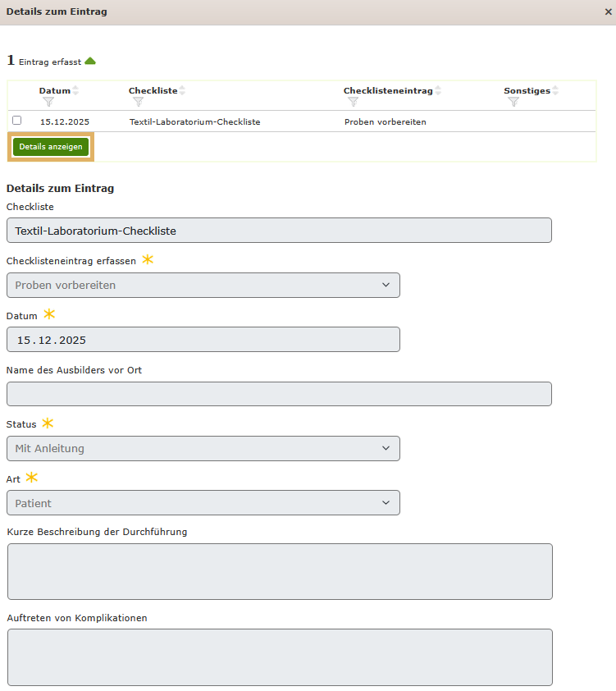The image size is (616, 691).
Task: Close the Details zum Eintrag dialog
Action: click(x=606, y=11)
